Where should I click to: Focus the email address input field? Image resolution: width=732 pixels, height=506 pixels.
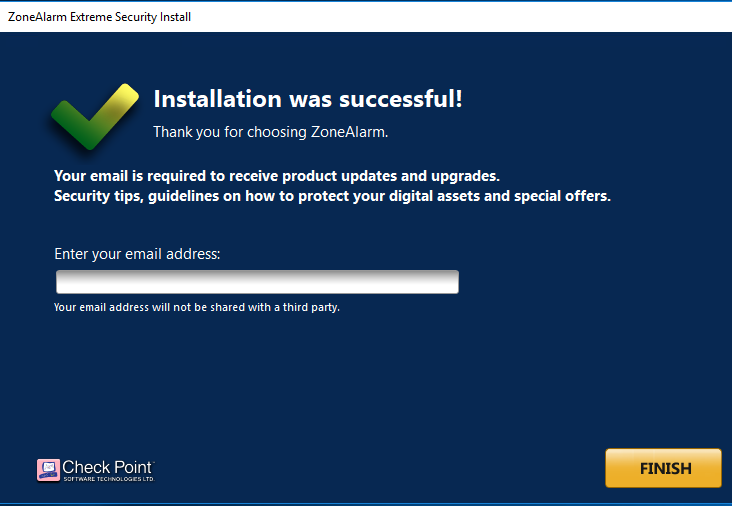257,282
